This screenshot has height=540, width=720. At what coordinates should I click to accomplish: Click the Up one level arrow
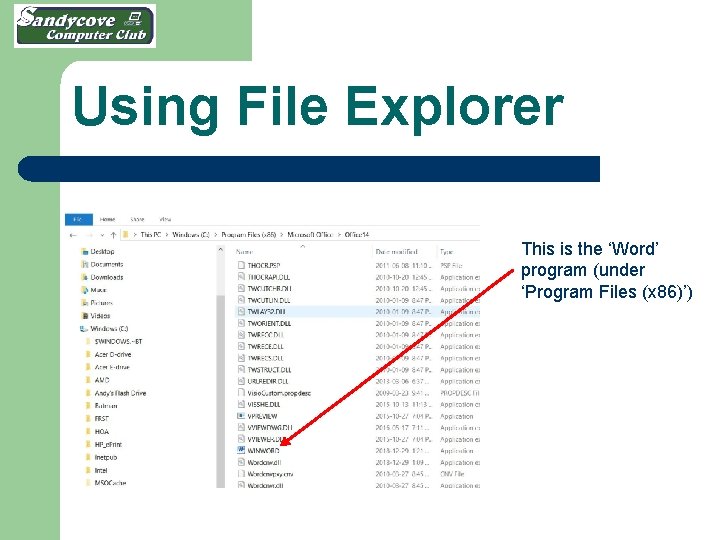click(x=113, y=235)
